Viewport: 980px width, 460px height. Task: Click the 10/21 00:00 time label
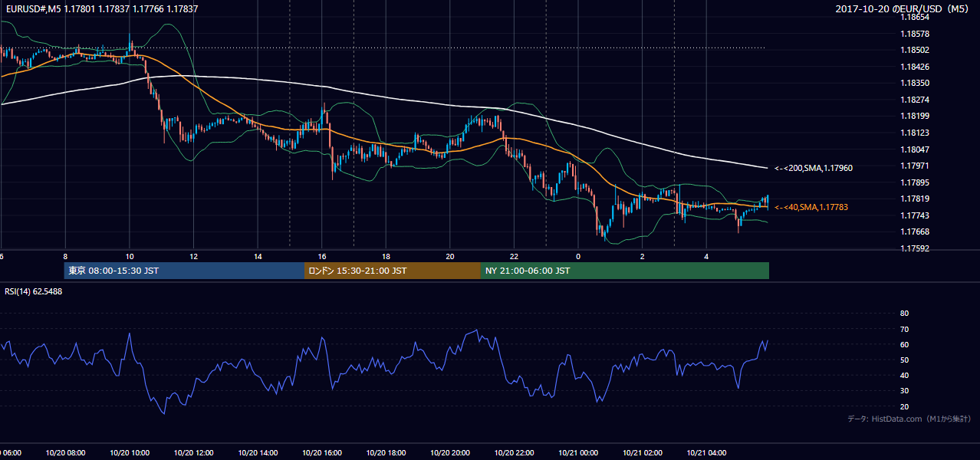(578, 454)
